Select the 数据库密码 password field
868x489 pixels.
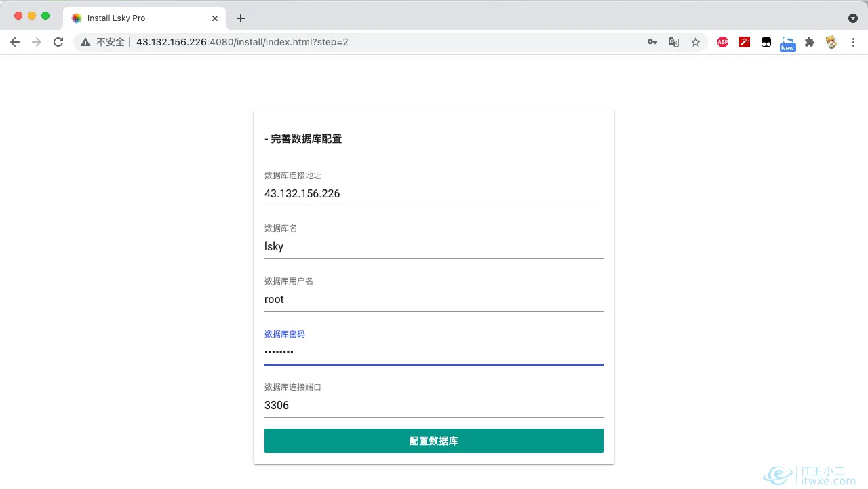[434, 351]
